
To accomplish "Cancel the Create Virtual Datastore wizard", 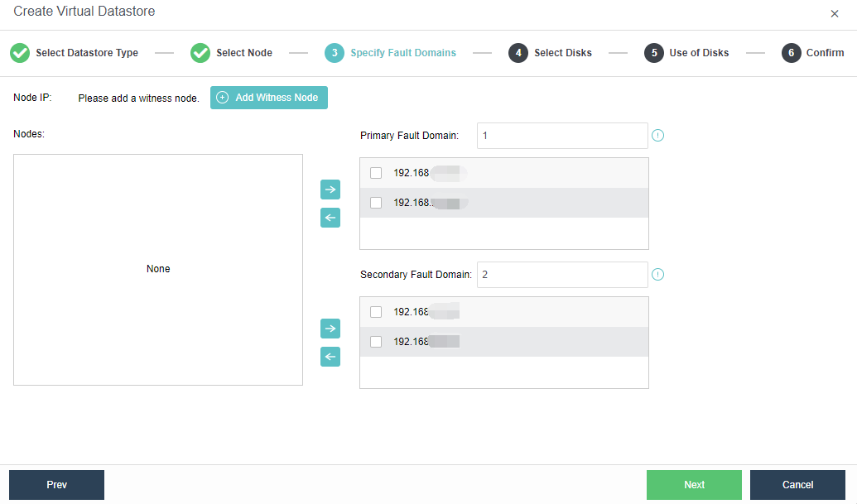I will coord(797,484).
